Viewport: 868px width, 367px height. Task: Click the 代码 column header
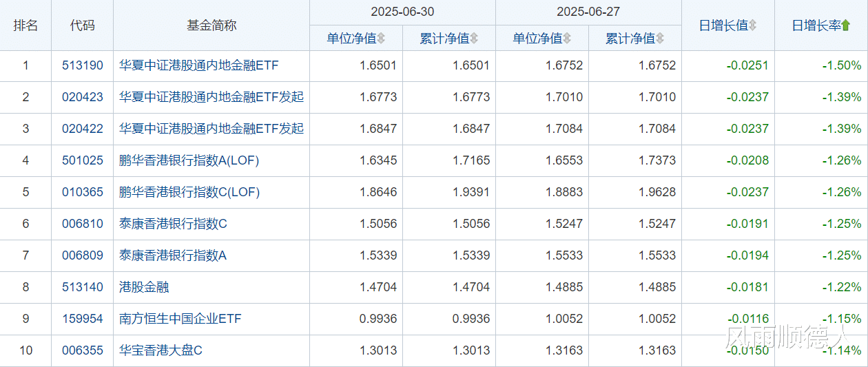pos(83,25)
